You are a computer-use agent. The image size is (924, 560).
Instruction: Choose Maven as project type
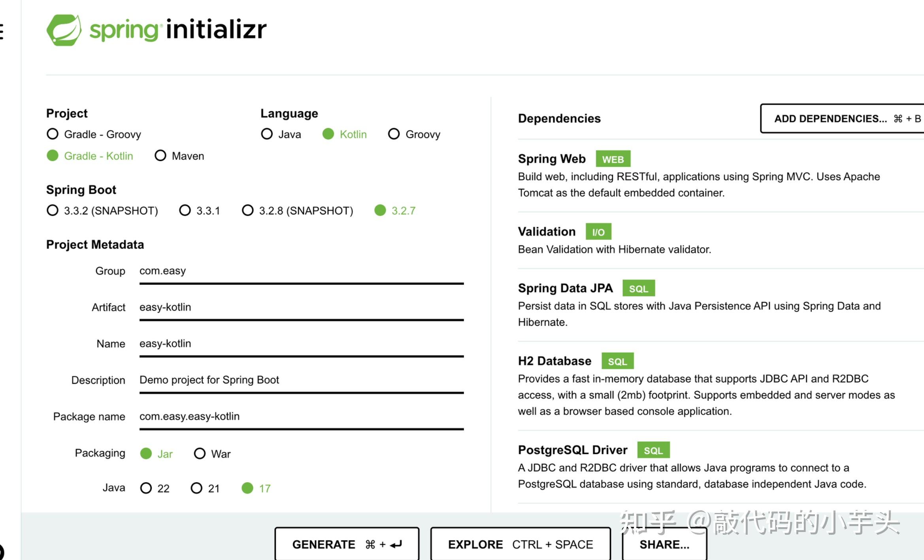pos(160,156)
